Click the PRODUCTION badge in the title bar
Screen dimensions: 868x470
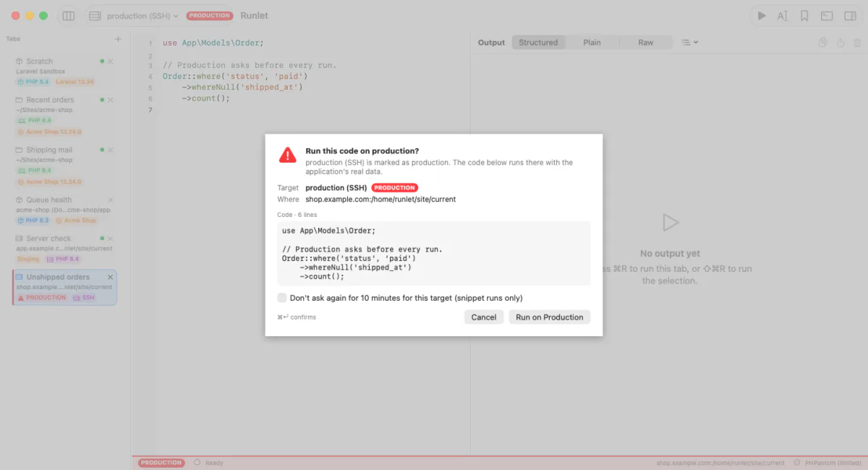[210, 15]
